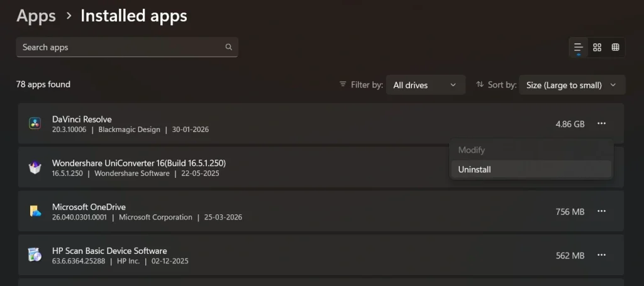Select the Microsoft OneDrive app name
The width and height of the screenshot is (644, 286).
(x=89, y=207)
